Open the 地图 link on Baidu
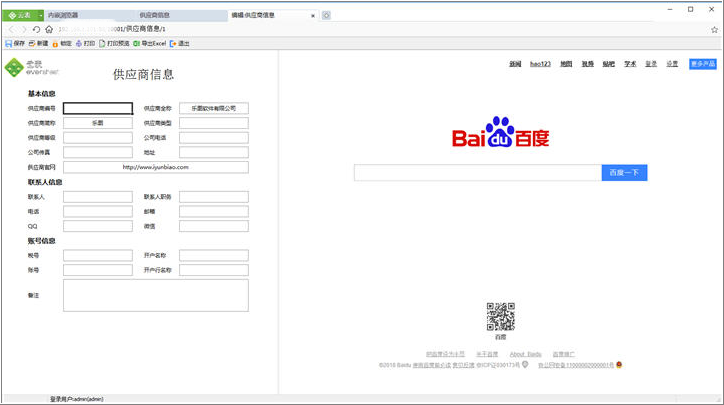This screenshot has height=405, width=724. (566, 64)
